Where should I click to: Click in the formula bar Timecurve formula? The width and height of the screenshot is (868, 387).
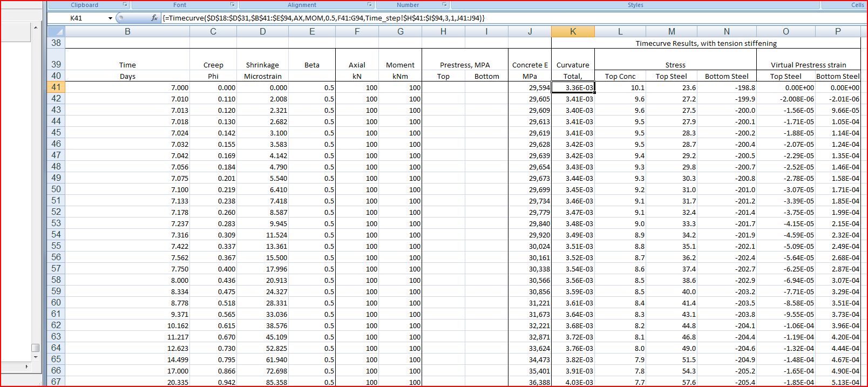coord(324,18)
